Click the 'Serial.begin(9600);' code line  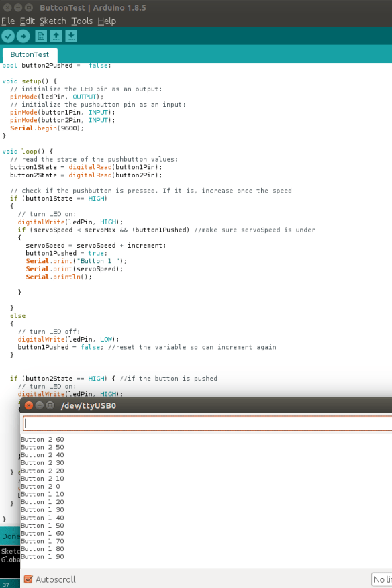[x=47, y=128]
